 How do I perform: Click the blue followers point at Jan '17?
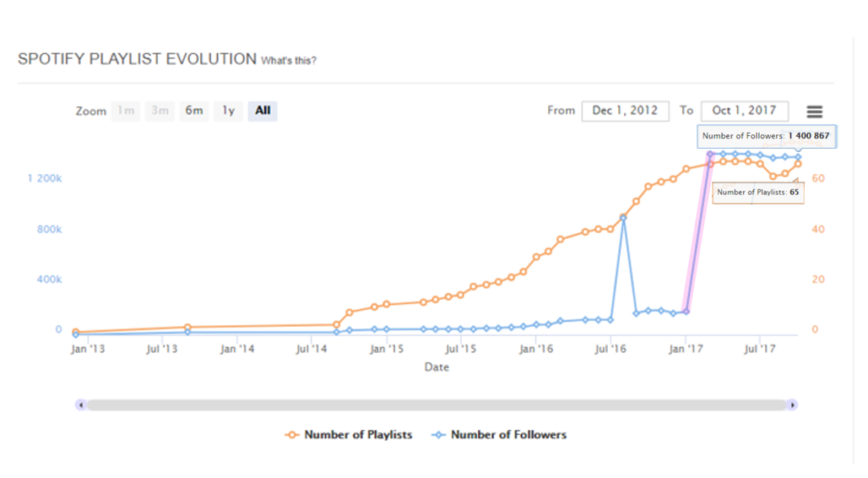686,312
